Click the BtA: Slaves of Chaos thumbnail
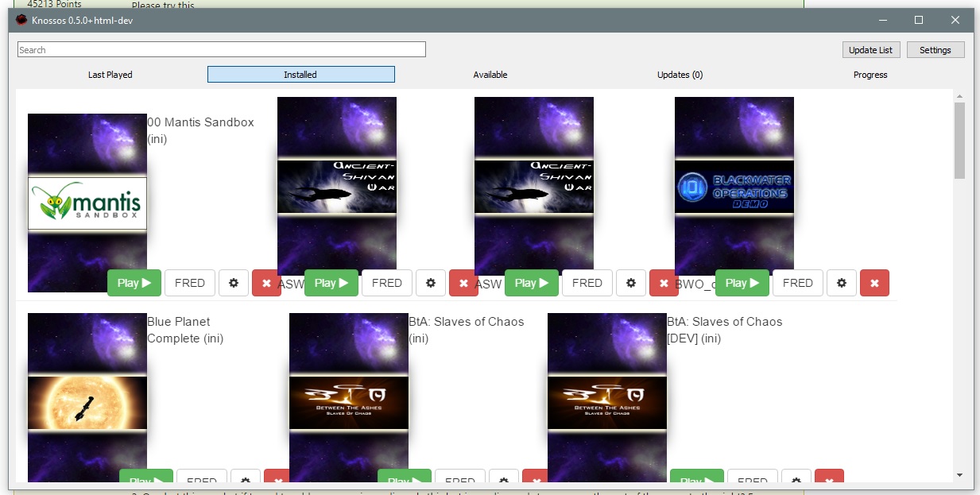The width and height of the screenshot is (980, 495). point(349,397)
